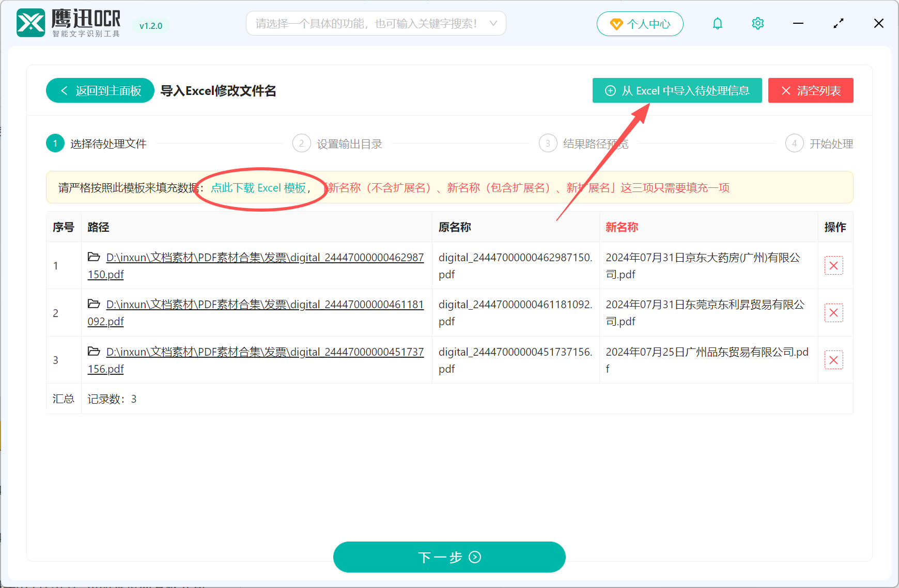Open the notification bell icon

click(x=718, y=23)
